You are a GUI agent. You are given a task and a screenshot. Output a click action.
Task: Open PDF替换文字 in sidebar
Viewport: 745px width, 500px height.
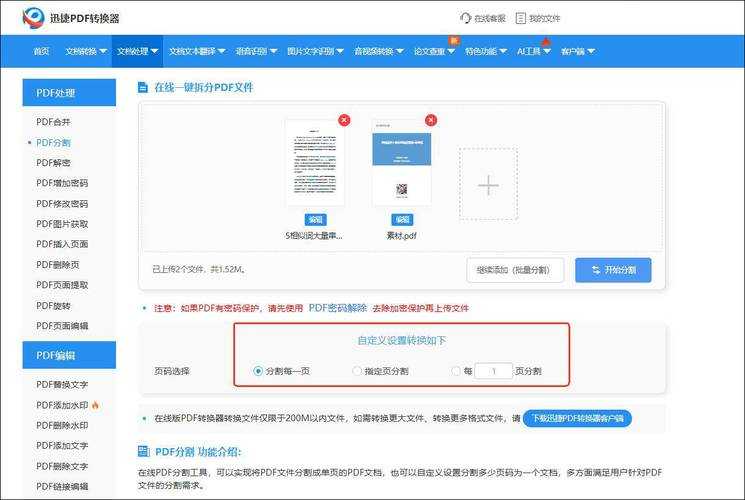click(x=62, y=385)
